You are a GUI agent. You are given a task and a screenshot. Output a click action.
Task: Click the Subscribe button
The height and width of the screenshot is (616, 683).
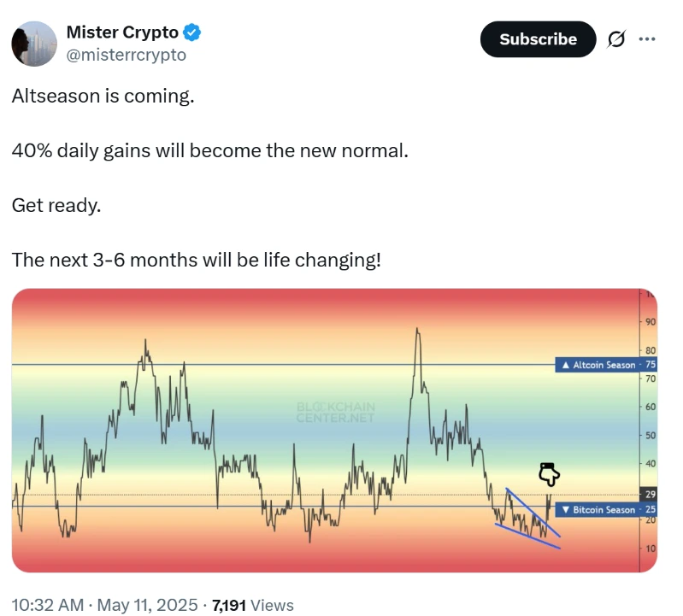click(x=538, y=39)
